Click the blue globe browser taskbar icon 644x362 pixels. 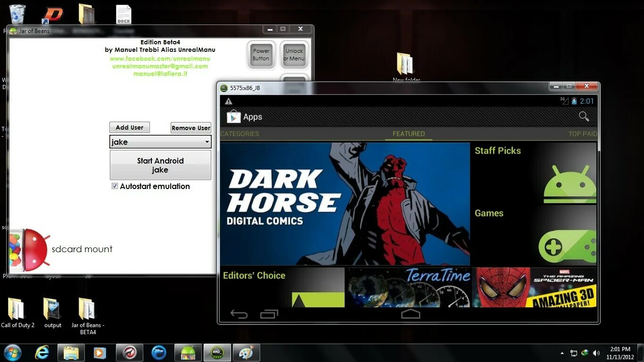(x=159, y=353)
